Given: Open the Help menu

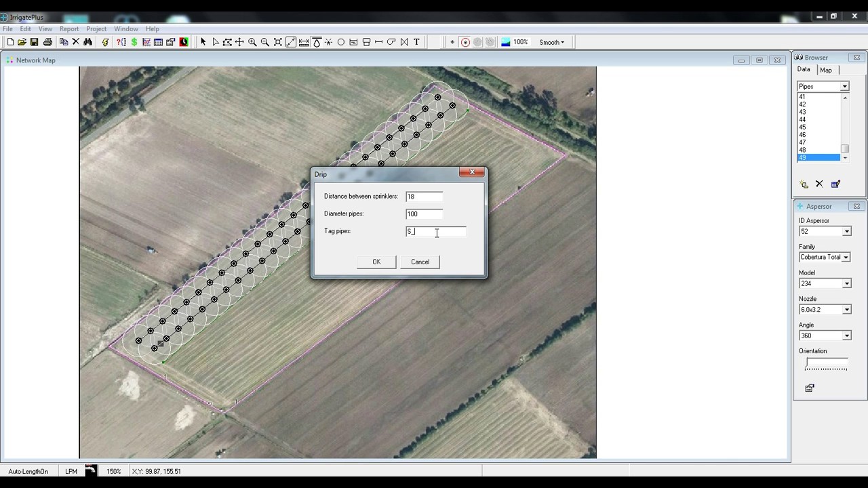Looking at the screenshot, I should click(x=153, y=29).
